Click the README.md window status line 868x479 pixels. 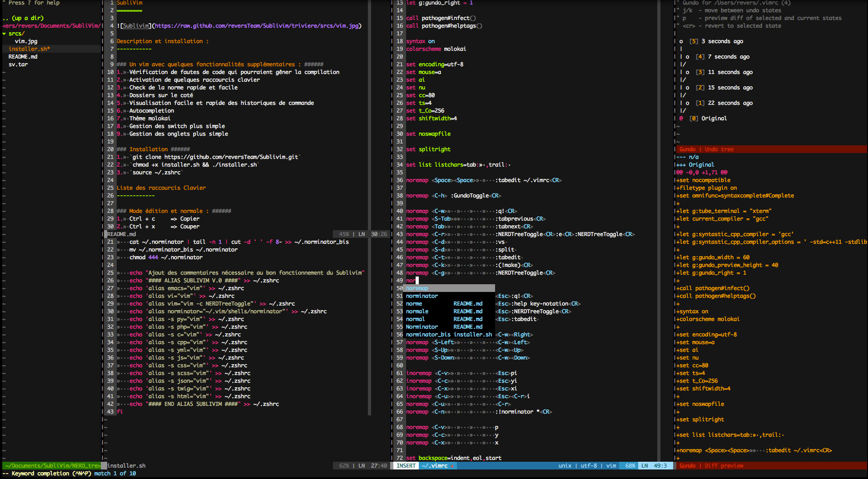click(x=248, y=234)
